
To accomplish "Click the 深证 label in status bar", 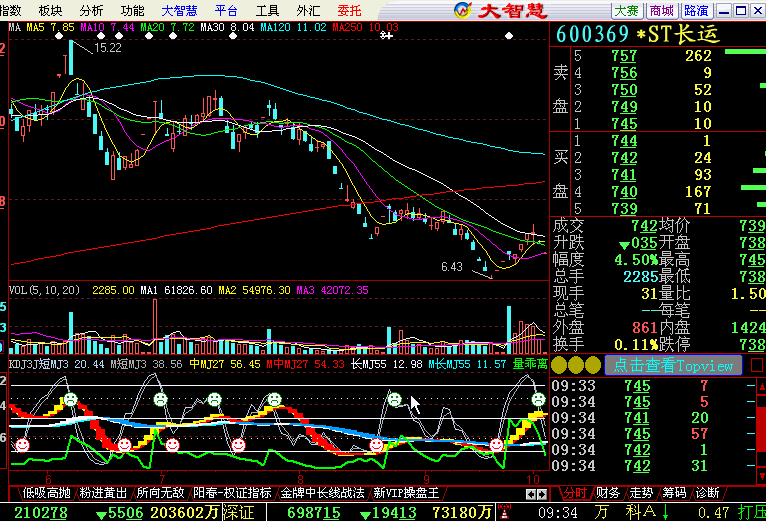I will (239, 513).
